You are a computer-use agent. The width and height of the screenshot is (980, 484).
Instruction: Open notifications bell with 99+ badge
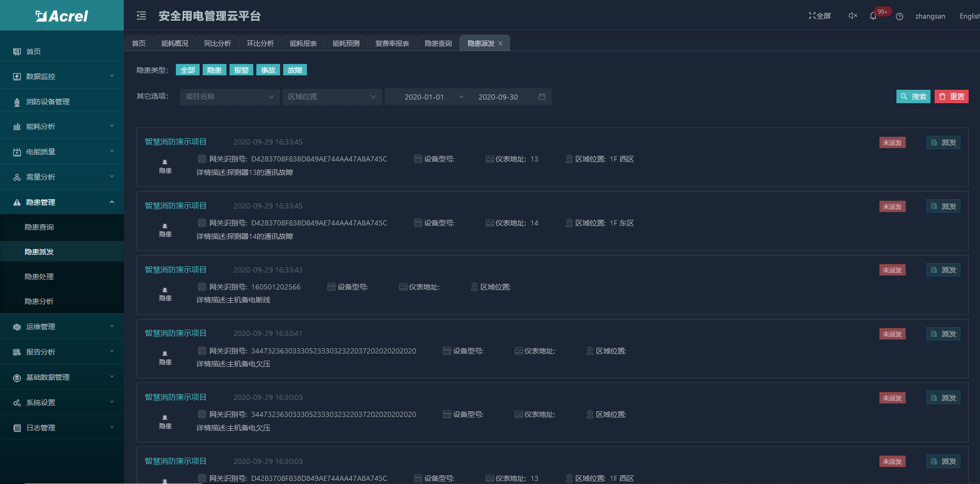pos(873,16)
